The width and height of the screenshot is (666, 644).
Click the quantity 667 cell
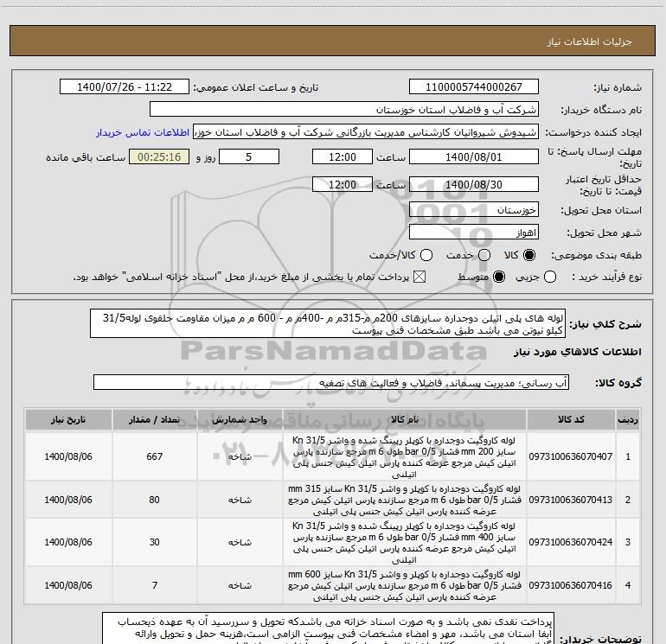(155, 456)
